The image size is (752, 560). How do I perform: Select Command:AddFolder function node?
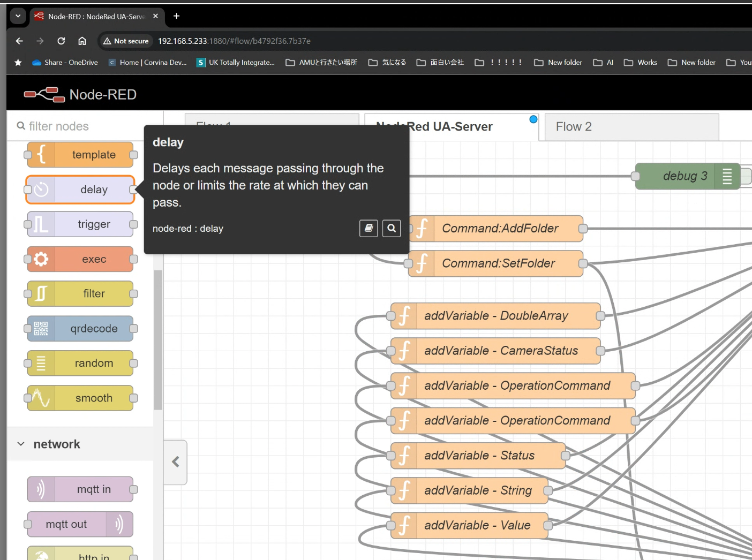pyautogui.click(x=496, y=229)
